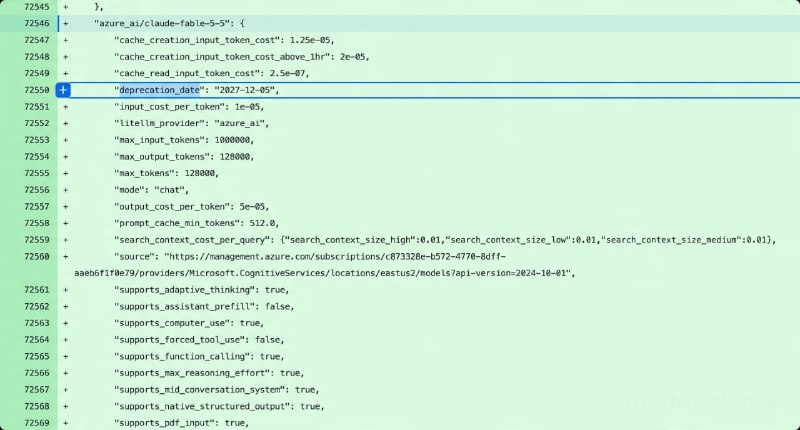Select line number 72550
This screenshot has width=800, height=430.
coord(37,90)
